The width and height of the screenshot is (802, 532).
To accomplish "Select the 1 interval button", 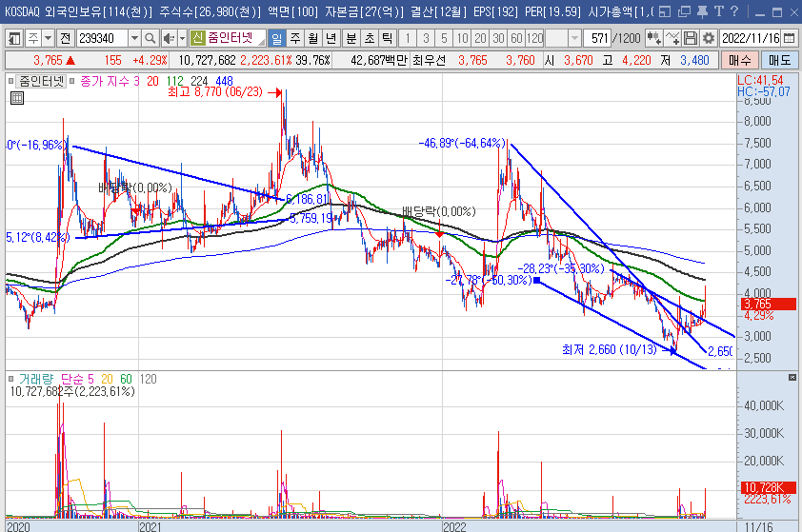I will (x=408, y=38).
